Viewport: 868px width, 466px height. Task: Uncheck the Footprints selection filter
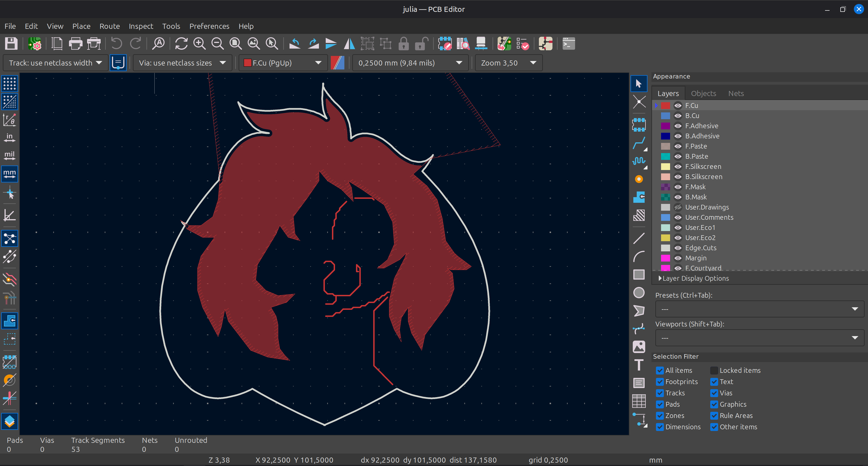(660, 382)
